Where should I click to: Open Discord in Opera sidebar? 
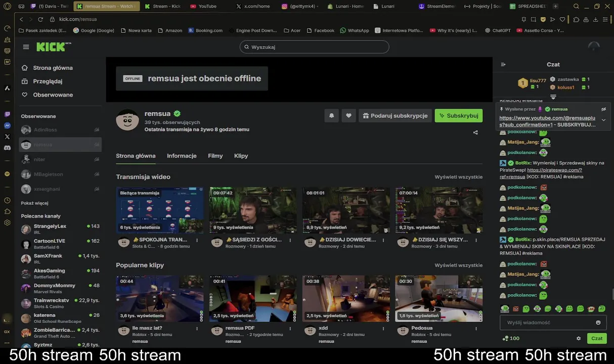pos(7,148)
